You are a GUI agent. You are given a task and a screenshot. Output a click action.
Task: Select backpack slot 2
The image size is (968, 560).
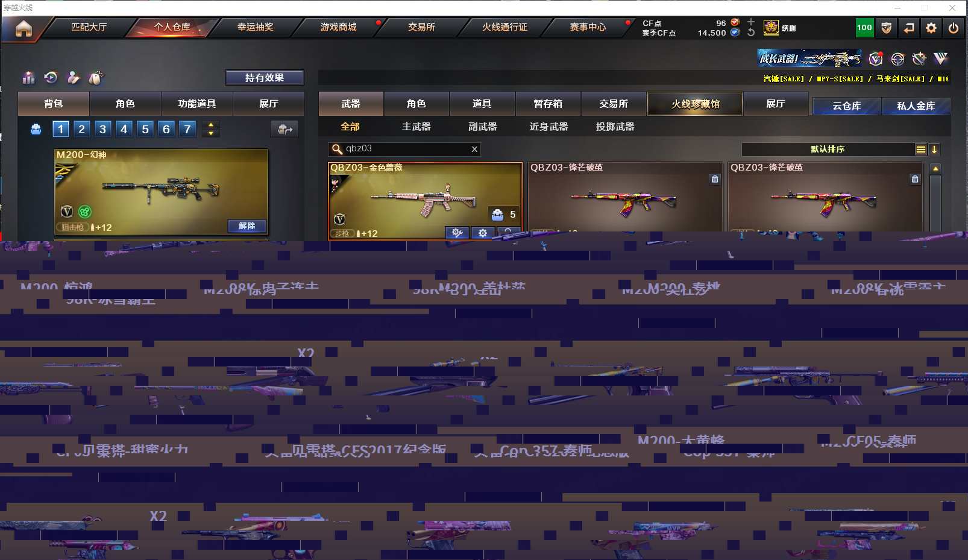82,129
